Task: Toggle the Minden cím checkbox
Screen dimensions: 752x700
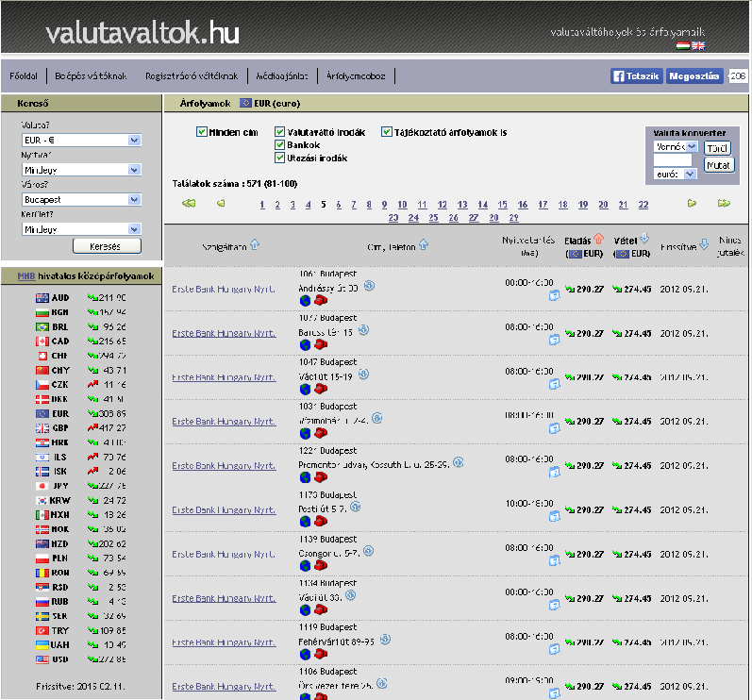Action: click(201, 131)
